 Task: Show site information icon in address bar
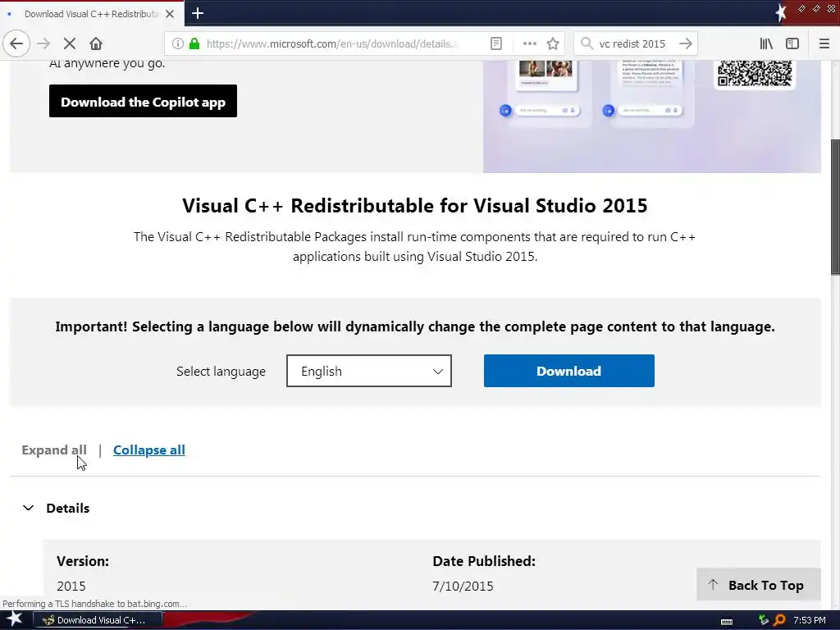tap(178, 43)
